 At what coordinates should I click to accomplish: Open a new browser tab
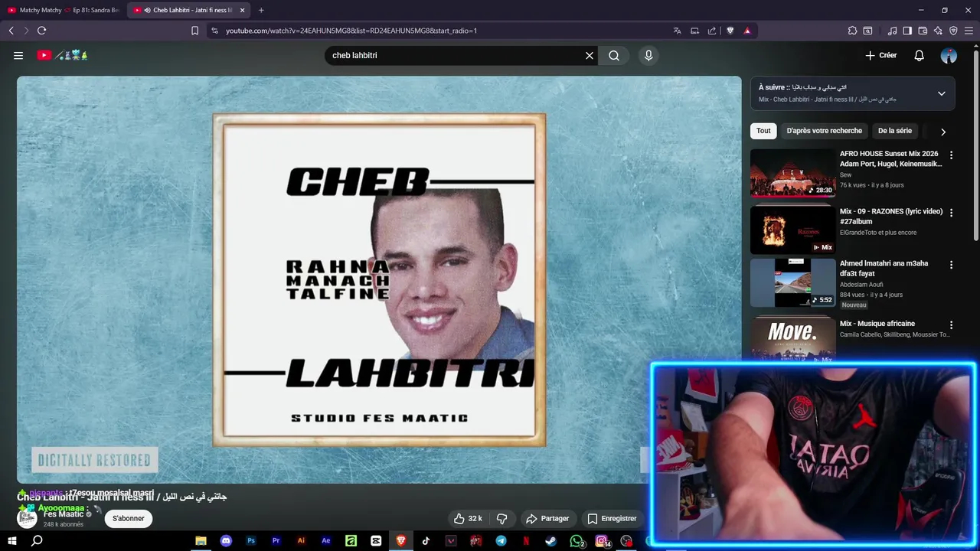tap(261, 10)
